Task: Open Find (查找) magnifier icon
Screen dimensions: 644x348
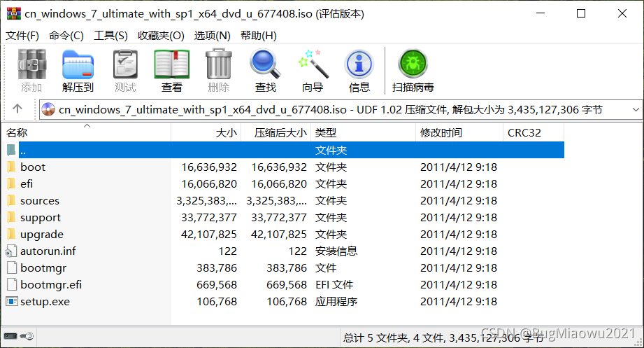Action: click(265, 64)
